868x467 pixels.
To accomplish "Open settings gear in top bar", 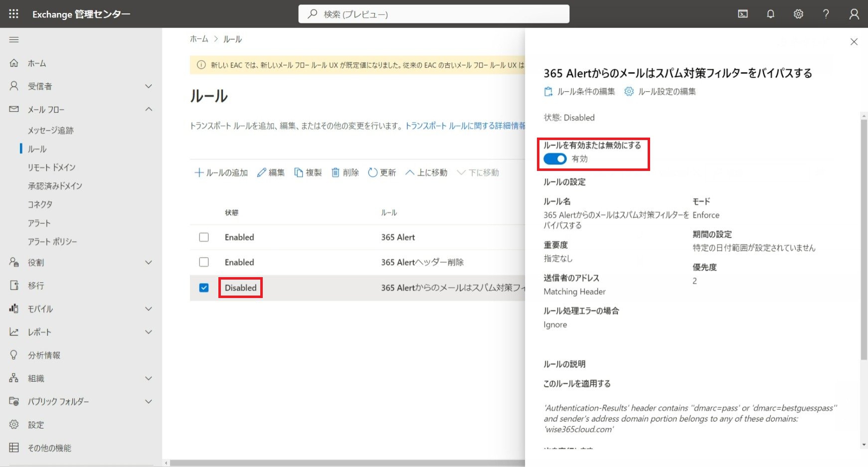I will 798,14.
